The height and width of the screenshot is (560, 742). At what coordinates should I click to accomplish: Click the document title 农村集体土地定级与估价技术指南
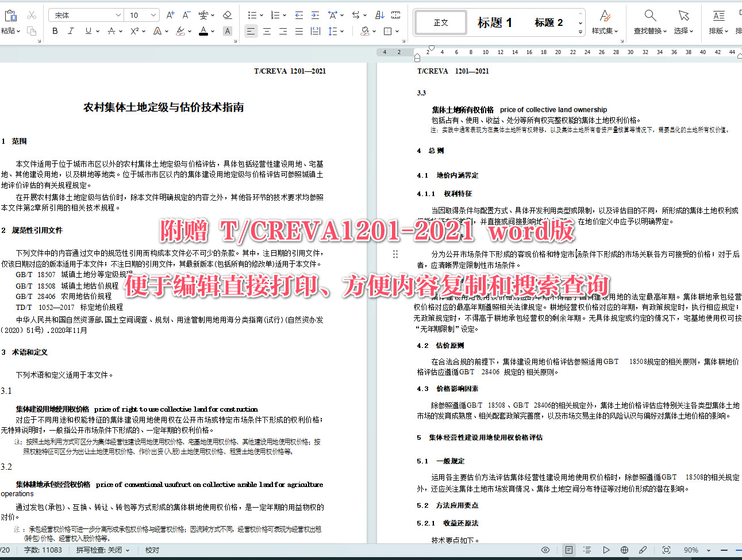(x=163, y=107)
